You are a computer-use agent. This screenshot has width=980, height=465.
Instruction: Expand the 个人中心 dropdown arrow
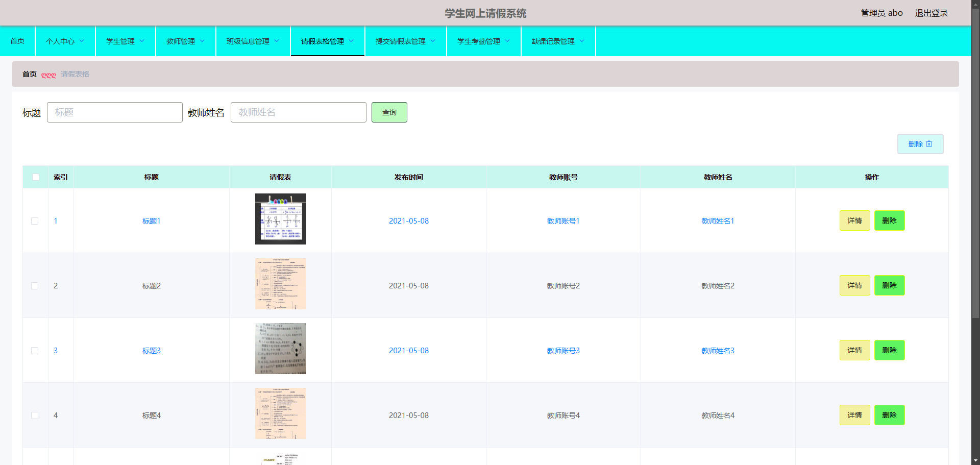82,41
